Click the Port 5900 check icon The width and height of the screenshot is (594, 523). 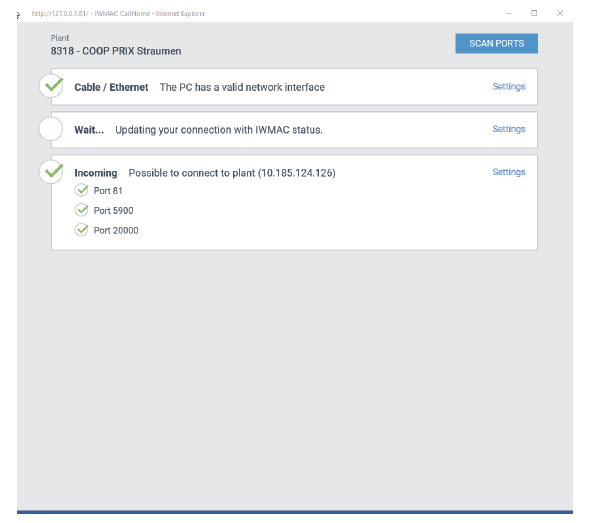[x=81, y=210]
